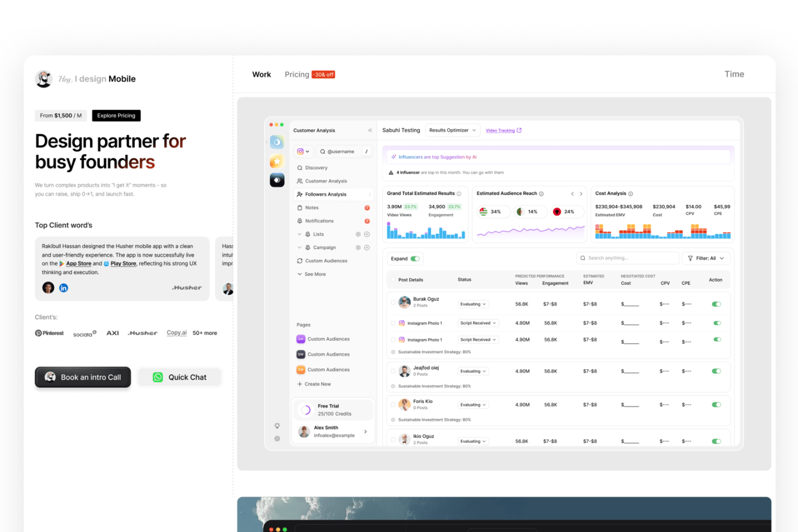The width and height of the screenshot is (798, 532).
Task: Click the info icon beside Grand Total Estimated Results
Action: pos(459,193)
